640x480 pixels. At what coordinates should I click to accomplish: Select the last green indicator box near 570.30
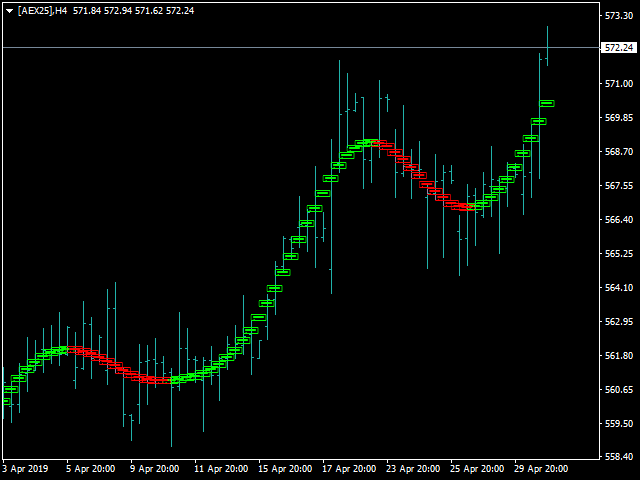point(547,104)
